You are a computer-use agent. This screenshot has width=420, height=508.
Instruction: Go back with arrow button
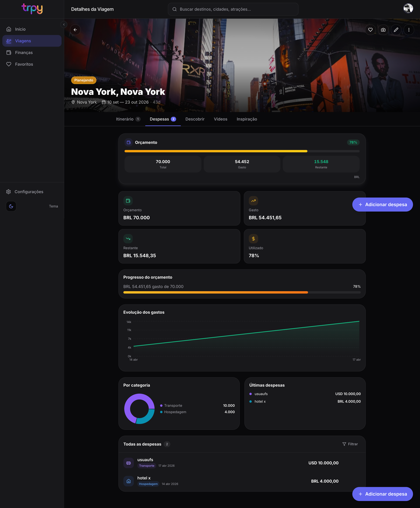point(75,30)
